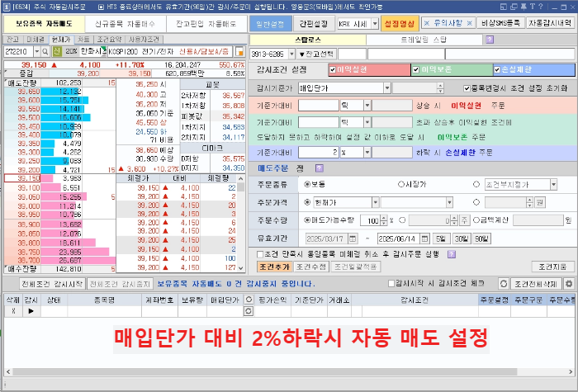Click the title bar question mark help icon
Viewport: 578px width, 392px height.
click(x=540, y=7)
